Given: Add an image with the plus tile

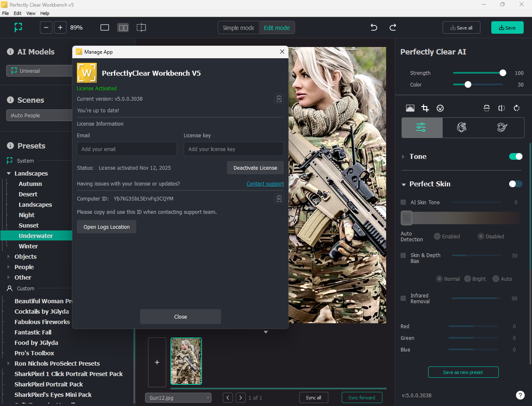Looking at the screenshot, I should [x=157, y=362].
